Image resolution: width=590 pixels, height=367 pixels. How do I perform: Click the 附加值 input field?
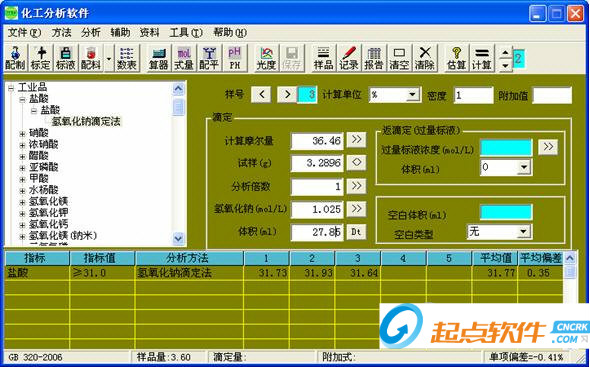pos(552,95)
